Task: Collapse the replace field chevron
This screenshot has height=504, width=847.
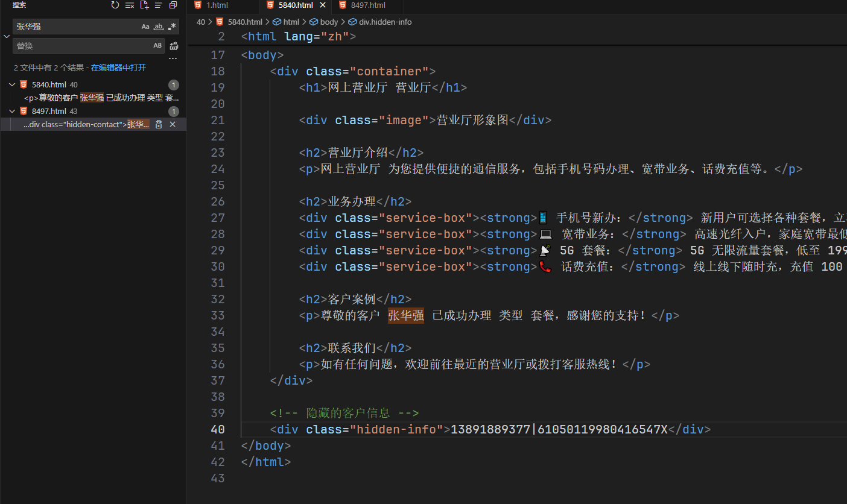Action: 7,36
